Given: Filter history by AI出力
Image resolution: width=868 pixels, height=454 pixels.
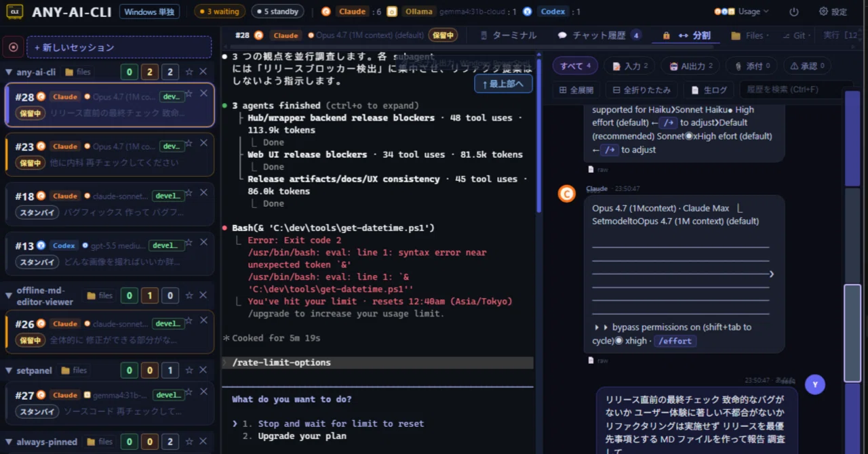Looking at the screenshot, I should 690,66.
